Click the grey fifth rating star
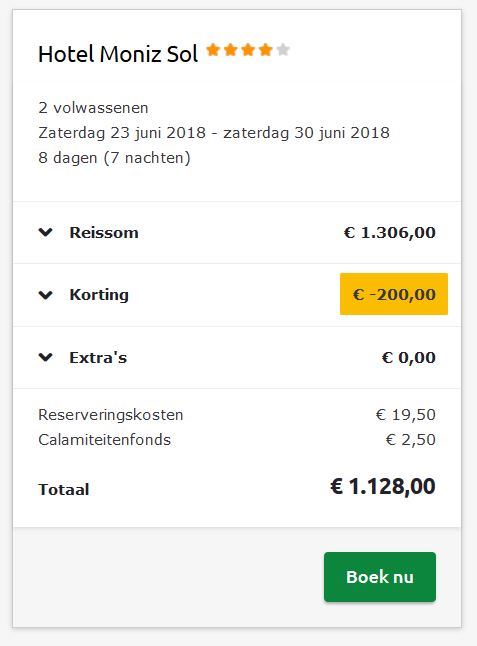This screenshot has width=477, height=646. point(283,50)
